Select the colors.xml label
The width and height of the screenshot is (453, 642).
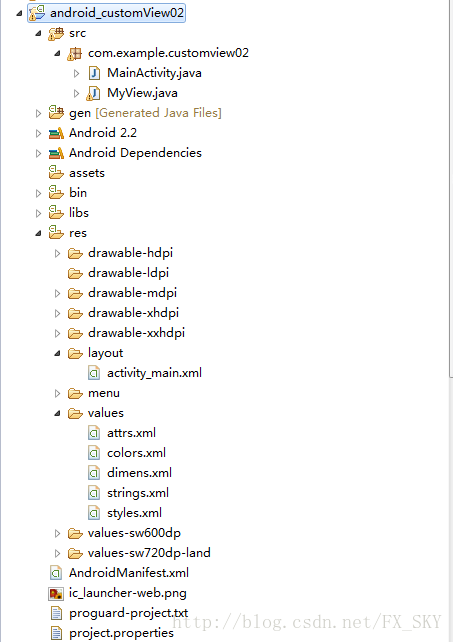tap(136, 453)
